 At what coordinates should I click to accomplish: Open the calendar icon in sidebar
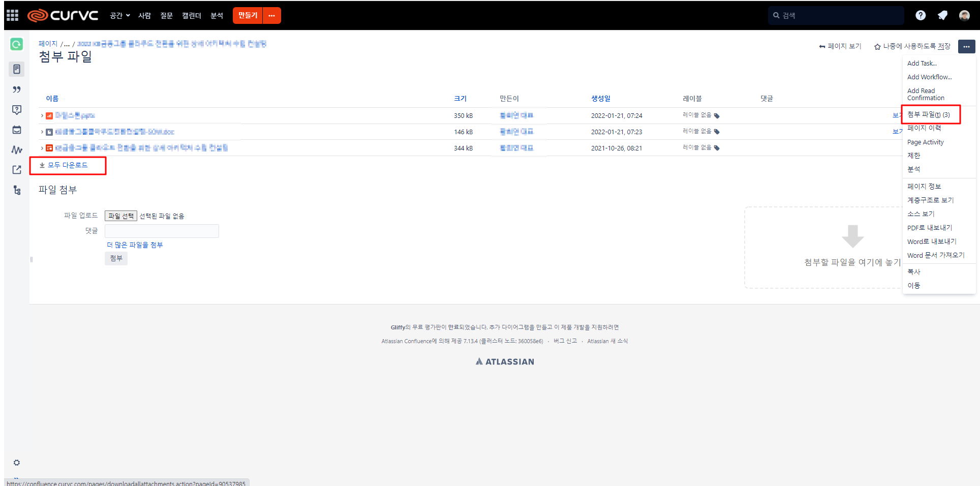[x=17, y=130]
